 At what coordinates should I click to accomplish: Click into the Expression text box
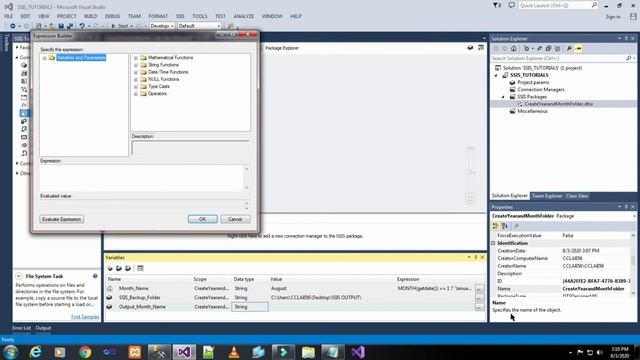pyautogui.click(x=142, y=178)
